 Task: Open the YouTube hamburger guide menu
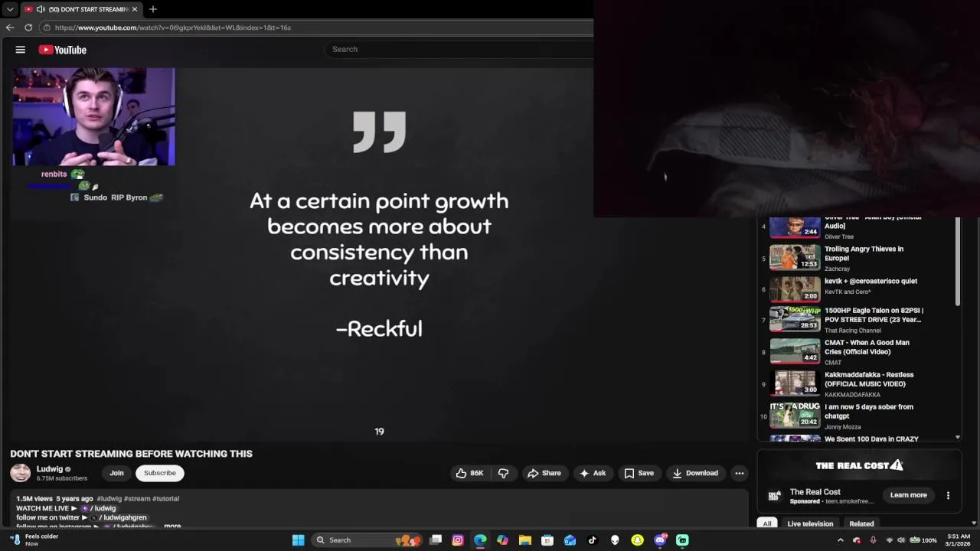(x=21, y=50)
